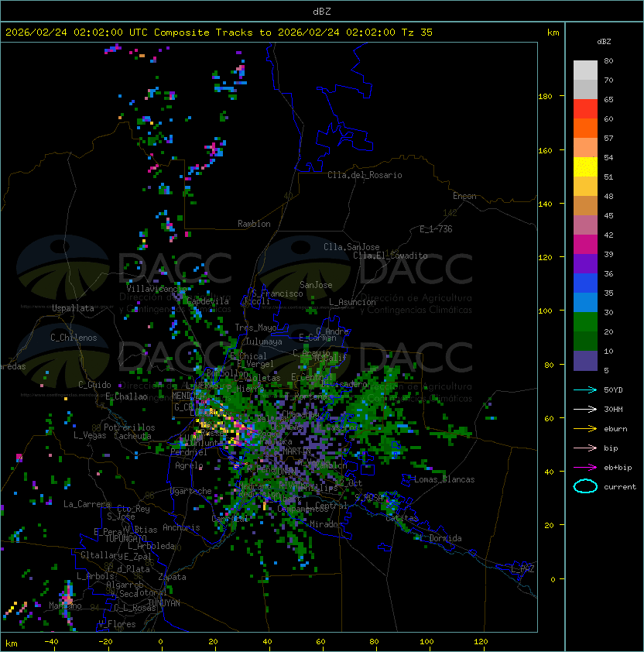Click the 'TUPUNGATO' map label
The image size is (644, 652).
[x=125, y=538]
